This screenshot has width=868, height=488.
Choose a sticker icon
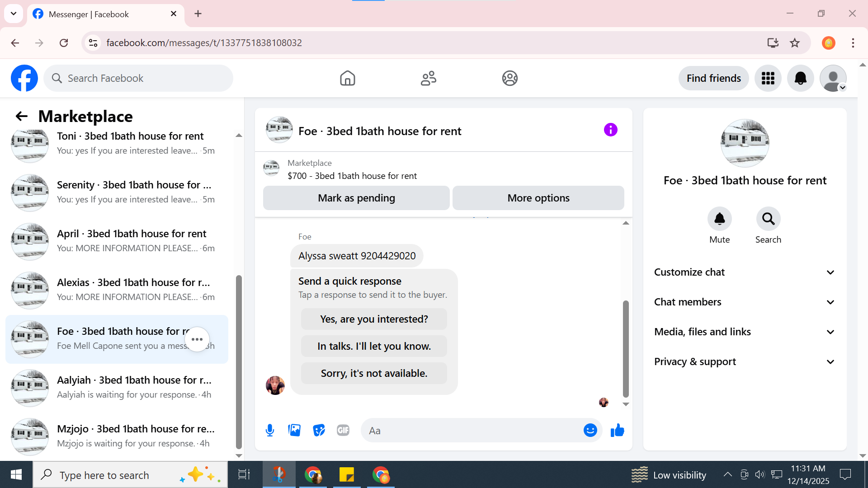pos(319,431)
